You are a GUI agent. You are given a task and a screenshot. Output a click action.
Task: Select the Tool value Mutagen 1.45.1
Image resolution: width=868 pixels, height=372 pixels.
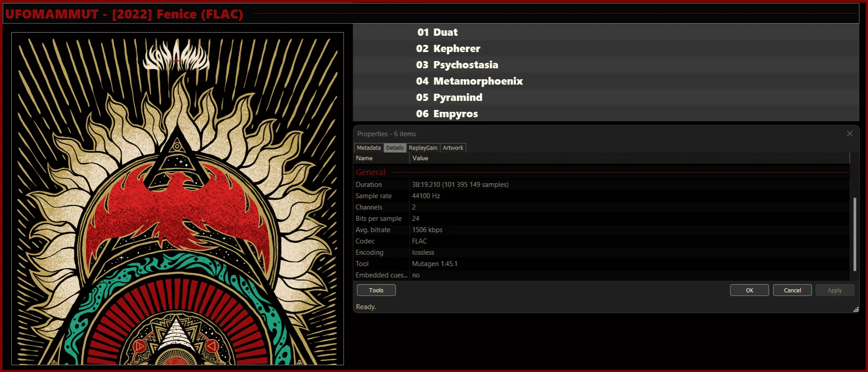(x=434, y=264)
